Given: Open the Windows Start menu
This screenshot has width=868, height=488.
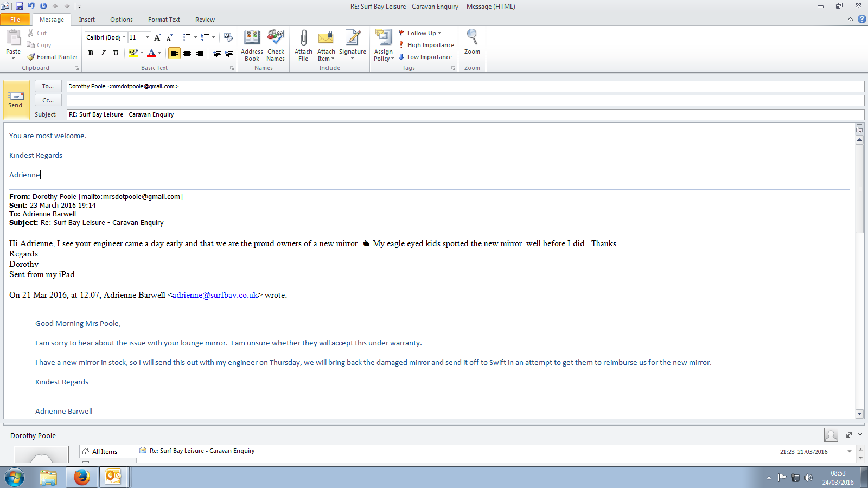Looking at the screenshot, I should [x=15, y=478].
